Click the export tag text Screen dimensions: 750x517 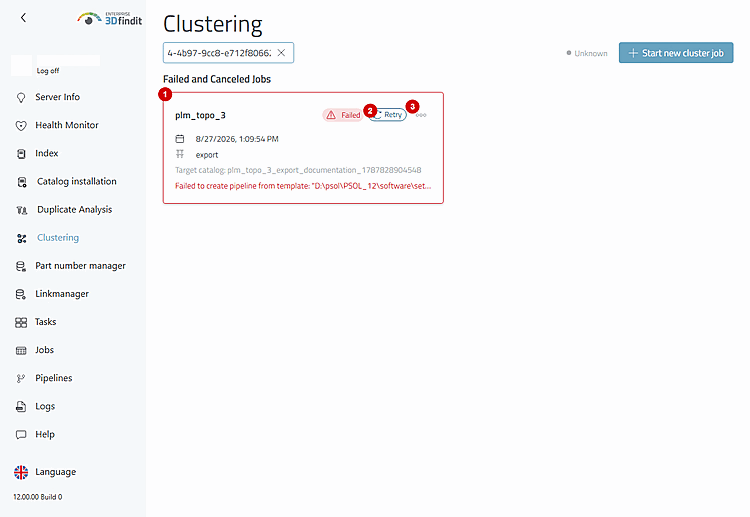point(207,155)
